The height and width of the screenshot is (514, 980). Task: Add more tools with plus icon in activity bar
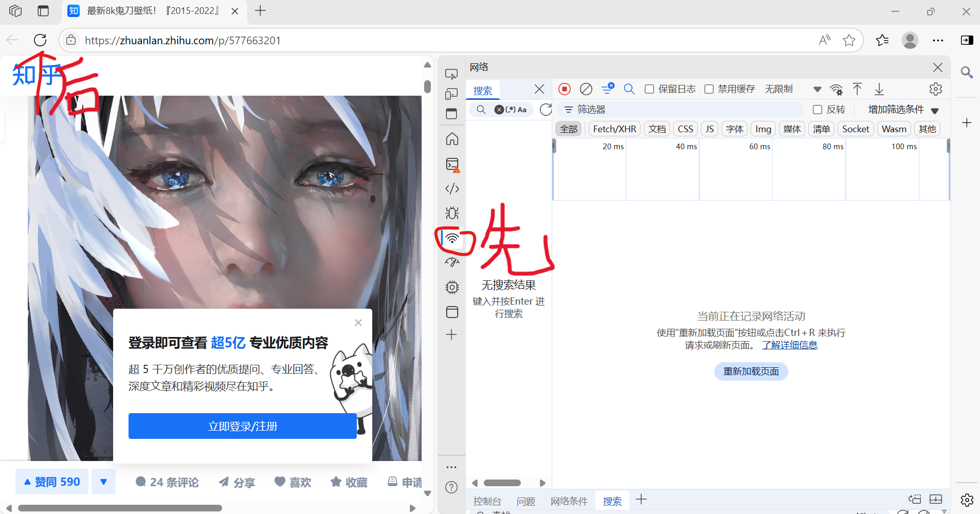(451, 335)
